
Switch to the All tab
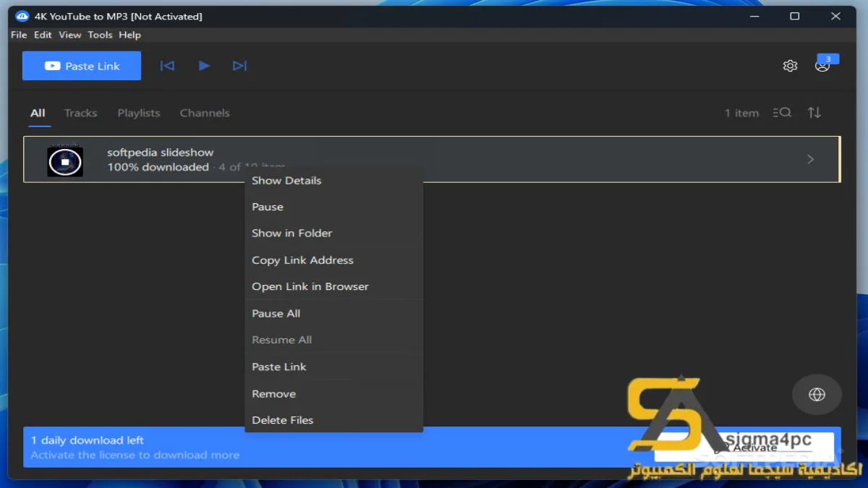click(x=38, y=113)
